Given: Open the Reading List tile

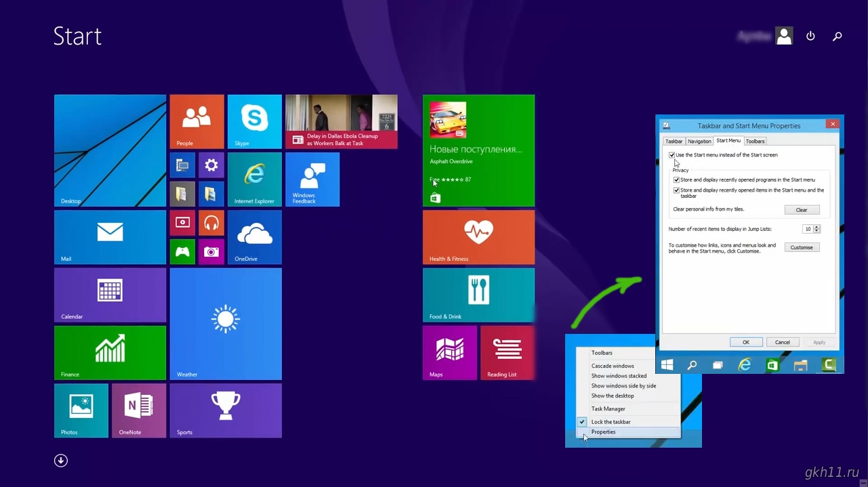Looking at the screenshot, I should coord(508,353).
